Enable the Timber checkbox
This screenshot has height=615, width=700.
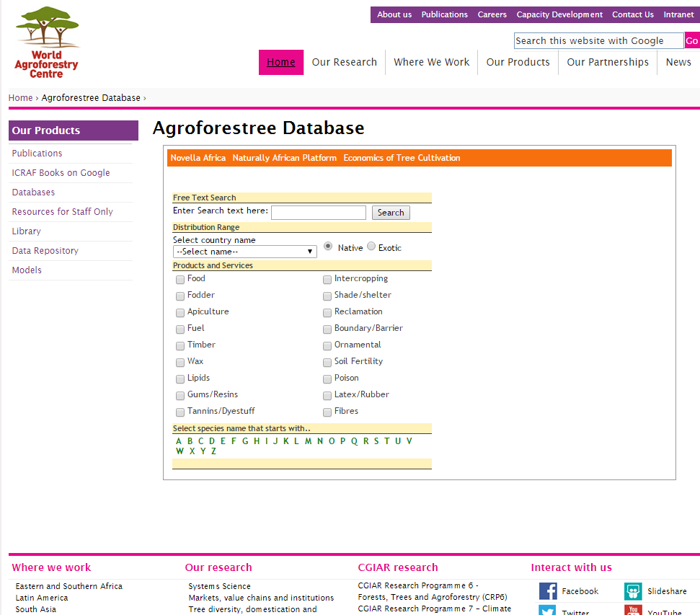pos(180,345)
